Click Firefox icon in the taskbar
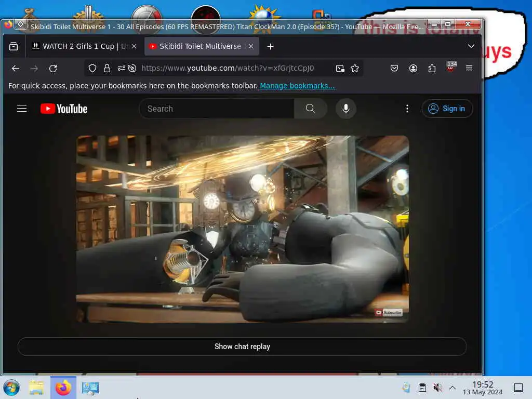Image resolution: width=532 pixels, height=399 pixels. coord(63,388)
